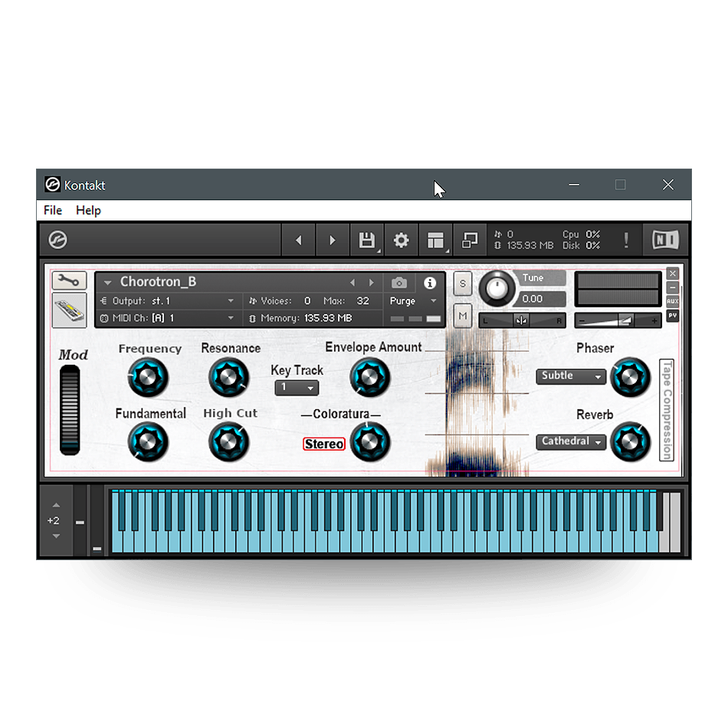Click the exclamation panic button
Screen dimensions: 728x728
pyautogui.click(x=626, y=240)
